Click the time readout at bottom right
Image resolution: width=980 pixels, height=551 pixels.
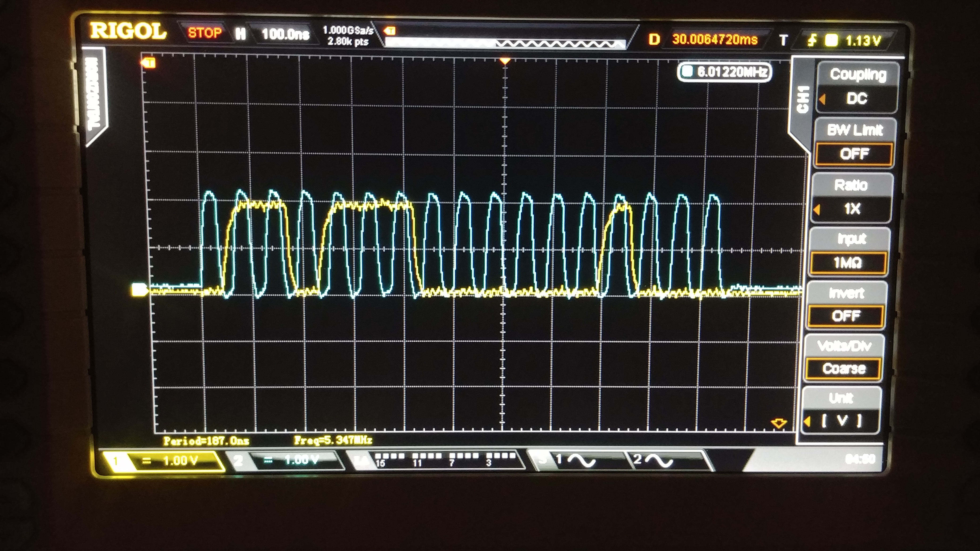[860, 459]
